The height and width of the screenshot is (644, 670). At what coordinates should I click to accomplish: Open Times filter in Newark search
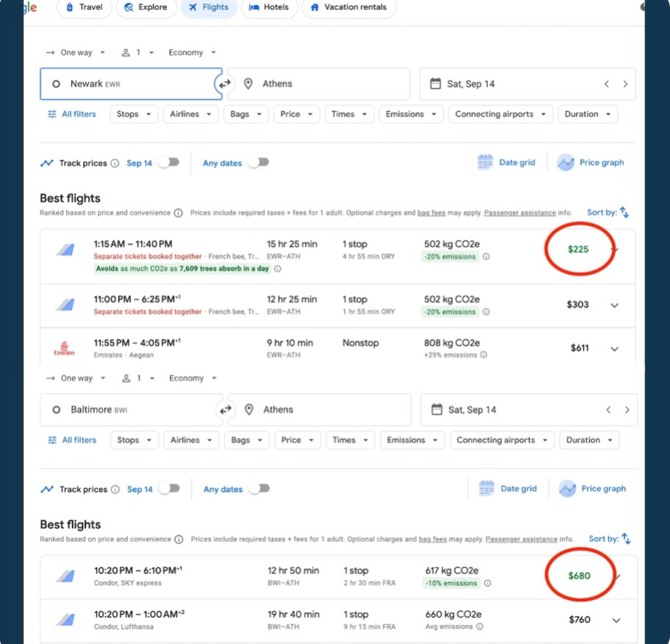coord(349,114)
